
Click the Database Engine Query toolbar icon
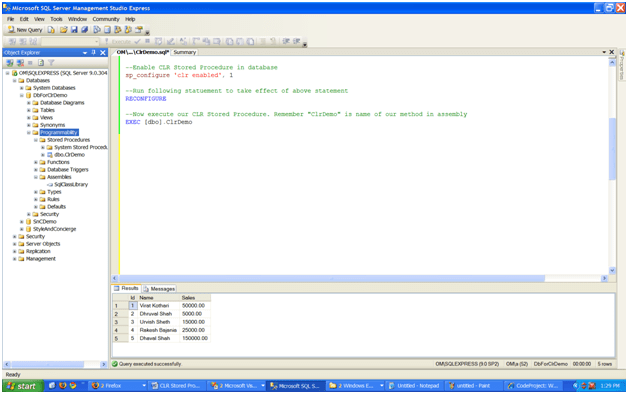[x=51, y=30]
